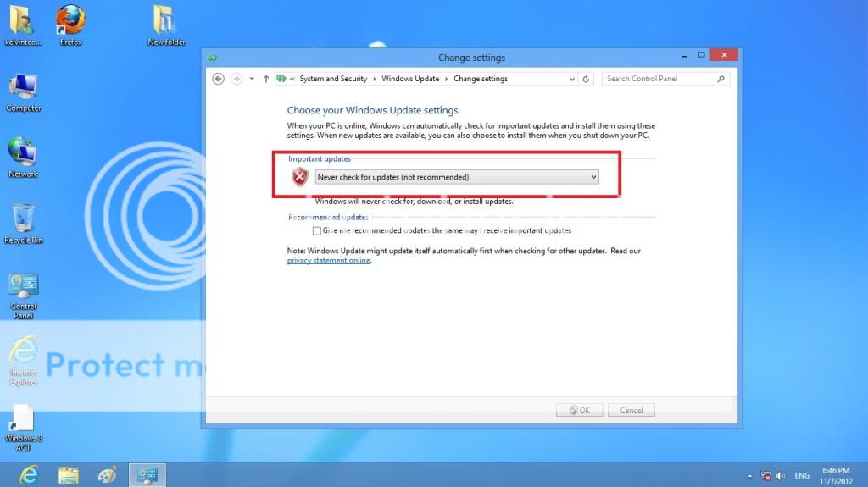Go to Windows Update breadcrumb

410,79
